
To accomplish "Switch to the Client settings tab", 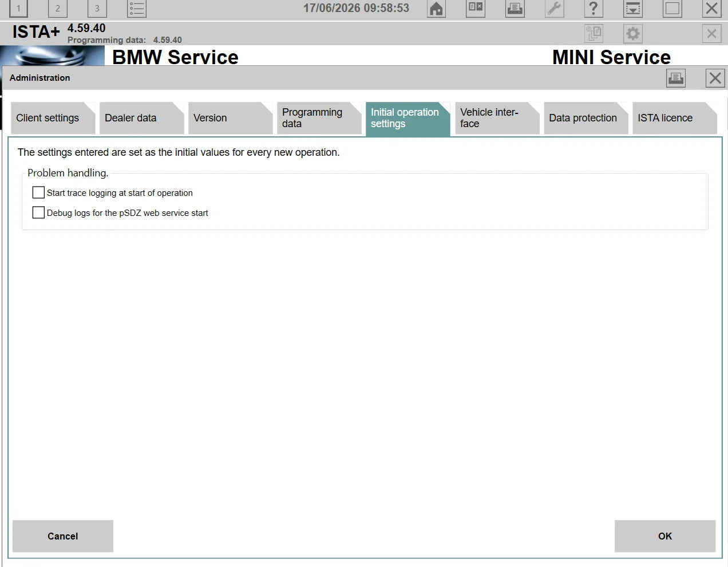I will tap(53, 118).
